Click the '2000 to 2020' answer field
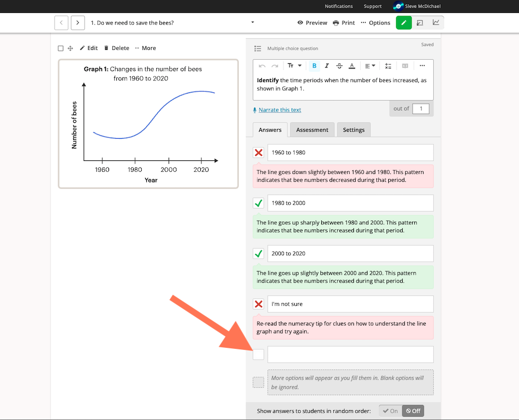 350,253
